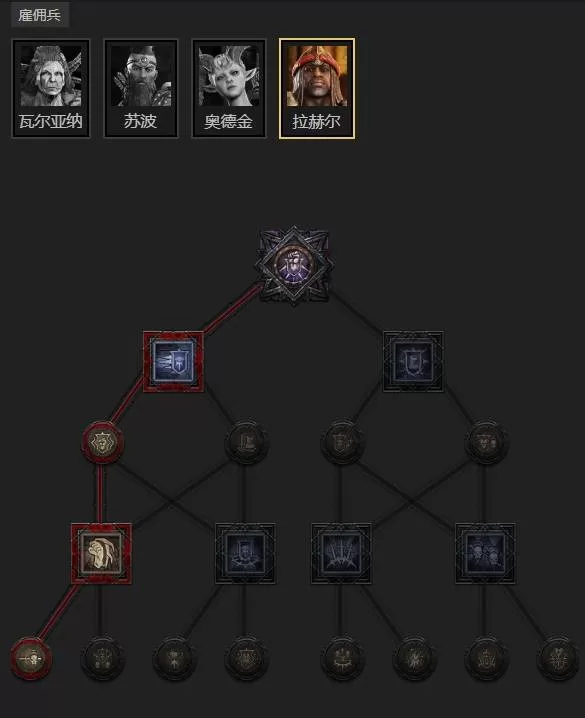Click the red-framed golden helmet head skill
The height and width of the screenshot is (718, 585).
click(x=101, y=554)
